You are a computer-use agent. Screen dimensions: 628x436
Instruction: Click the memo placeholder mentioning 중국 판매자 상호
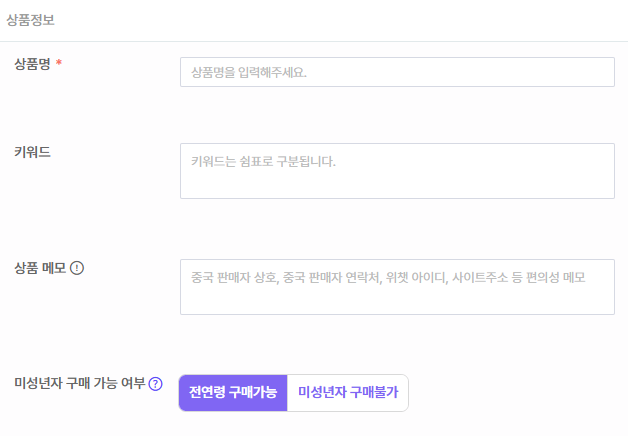387,276
